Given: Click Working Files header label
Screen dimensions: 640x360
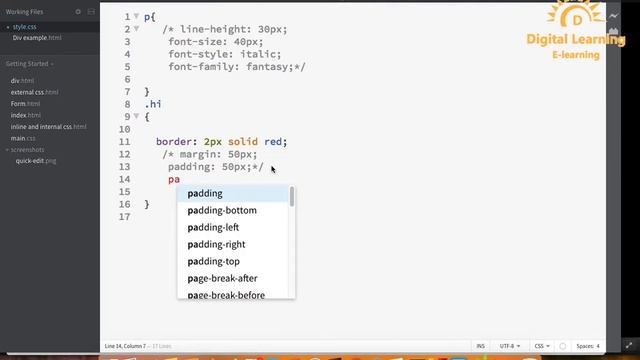Looking at the screenshot, I should coord(24,12).
